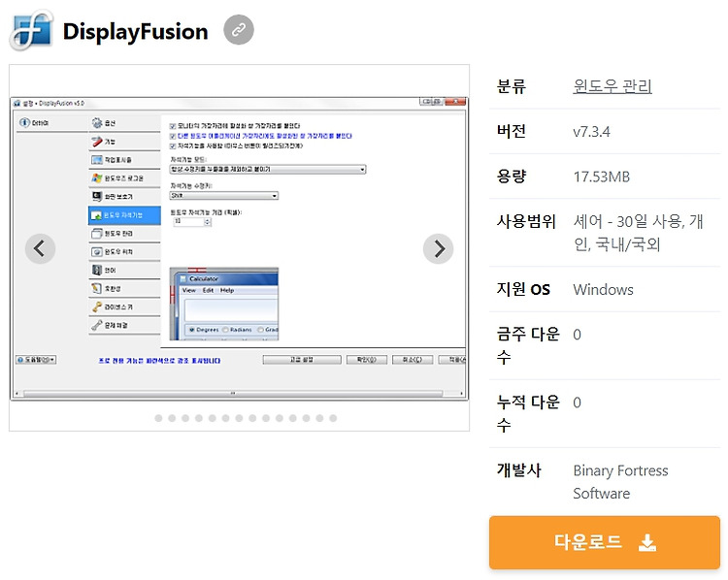The height and width of the screenshot is (580, 728).
Task: Click the DisplayFusion page title text
Action: point(135,32)
